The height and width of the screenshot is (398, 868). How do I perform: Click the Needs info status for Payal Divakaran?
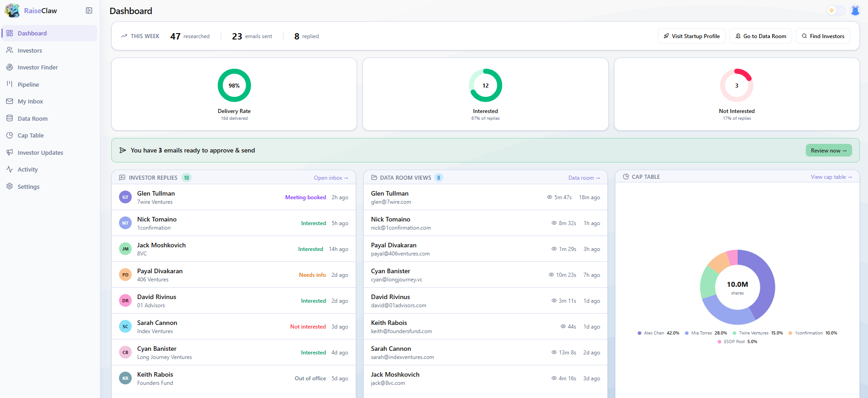[x=312, y=275]
